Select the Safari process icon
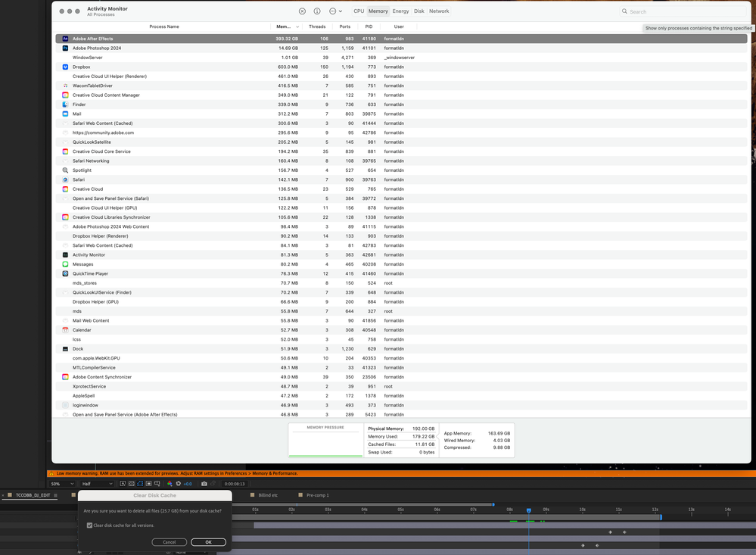The width and height of the screenshot is (756, 555). [x=65, y=179]
